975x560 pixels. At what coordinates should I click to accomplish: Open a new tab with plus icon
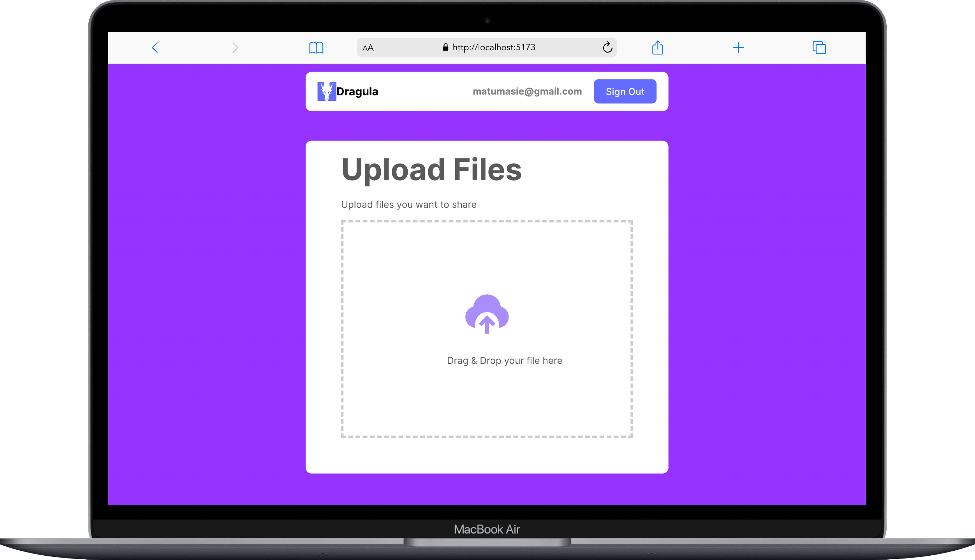[738, 47]
